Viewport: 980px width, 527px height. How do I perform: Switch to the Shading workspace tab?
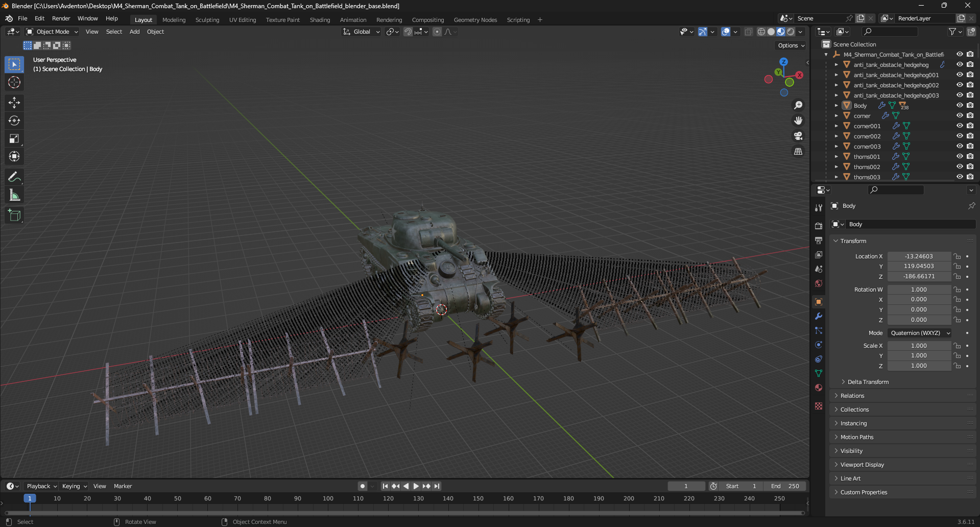[320, 20]
